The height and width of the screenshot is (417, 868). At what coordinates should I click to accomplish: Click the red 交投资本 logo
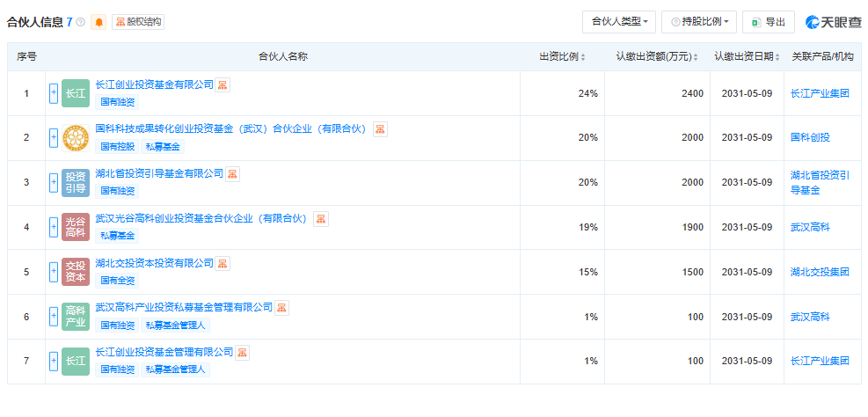[76, 272]
